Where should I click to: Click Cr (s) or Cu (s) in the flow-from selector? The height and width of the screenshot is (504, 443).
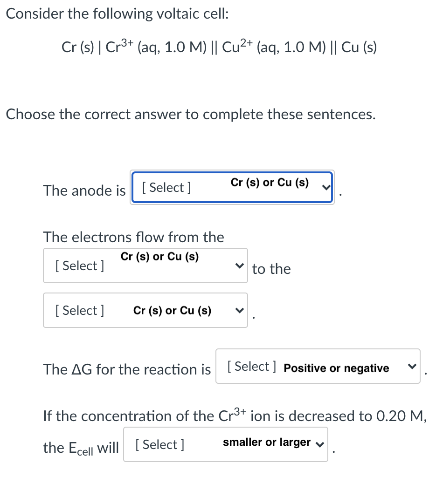point(159,256)
